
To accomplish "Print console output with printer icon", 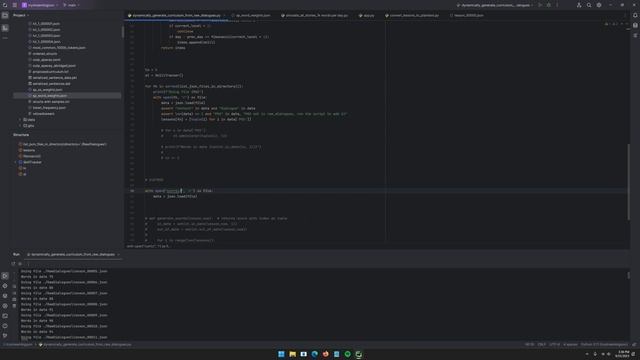I will (x=14, y=300).
